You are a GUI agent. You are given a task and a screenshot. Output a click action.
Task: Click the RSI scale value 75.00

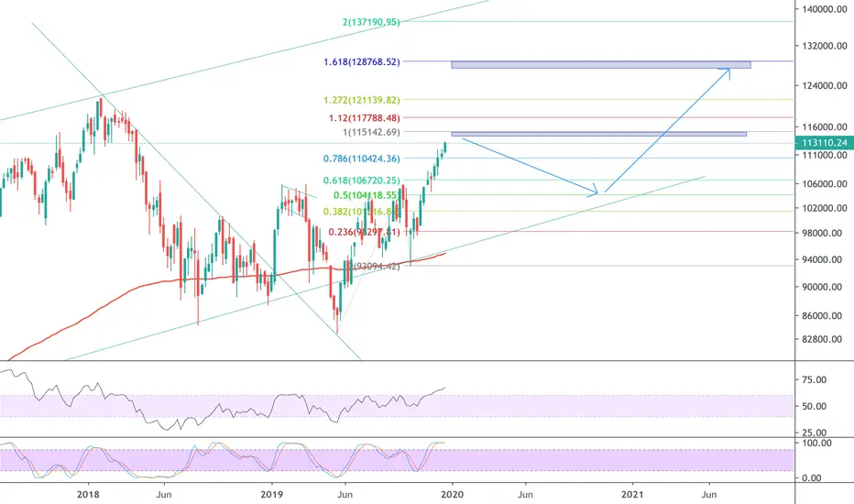[815, 380]
